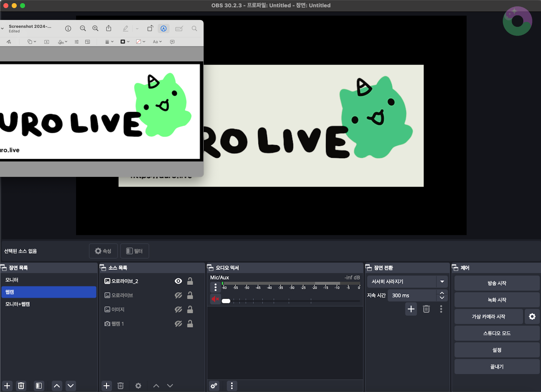Open the fill color dropdown in Preview
Viewport: 541px width, 392px height.
[x=141, y=42]
